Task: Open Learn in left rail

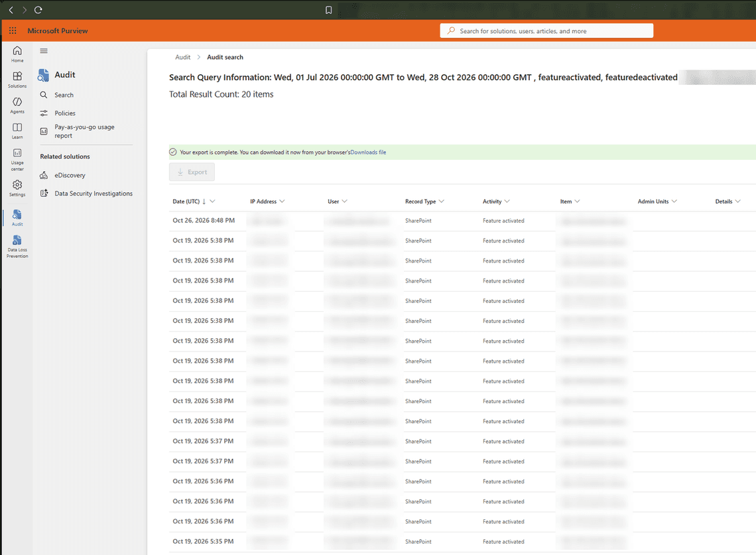Action: tap(17, 131)
